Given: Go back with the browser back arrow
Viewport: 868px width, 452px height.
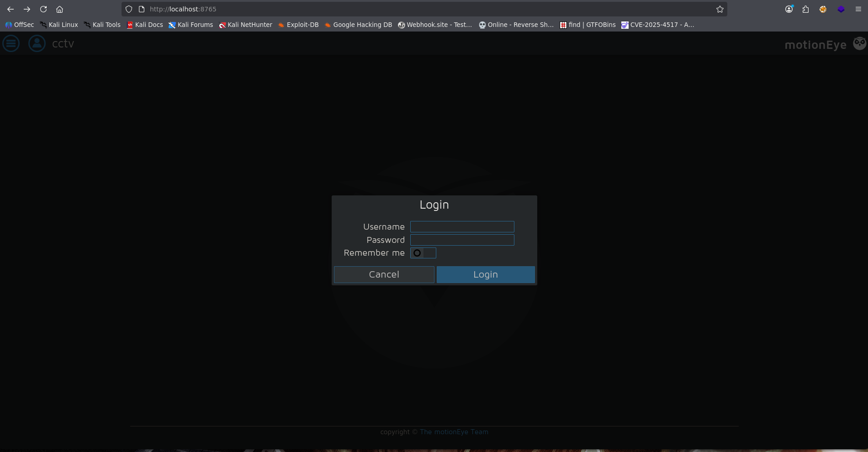Looking at the screenshot, I should pos(11,9).
